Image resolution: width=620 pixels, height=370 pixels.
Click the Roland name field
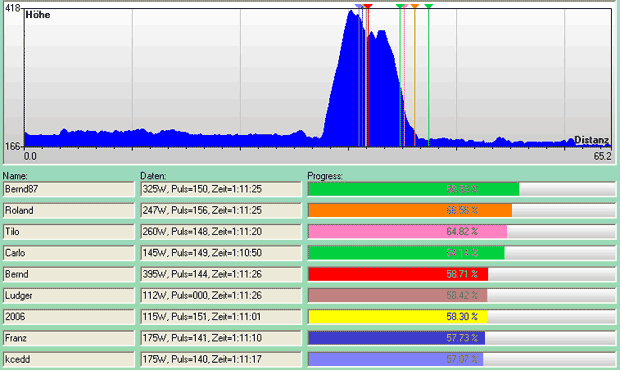(x=69, y=210)
